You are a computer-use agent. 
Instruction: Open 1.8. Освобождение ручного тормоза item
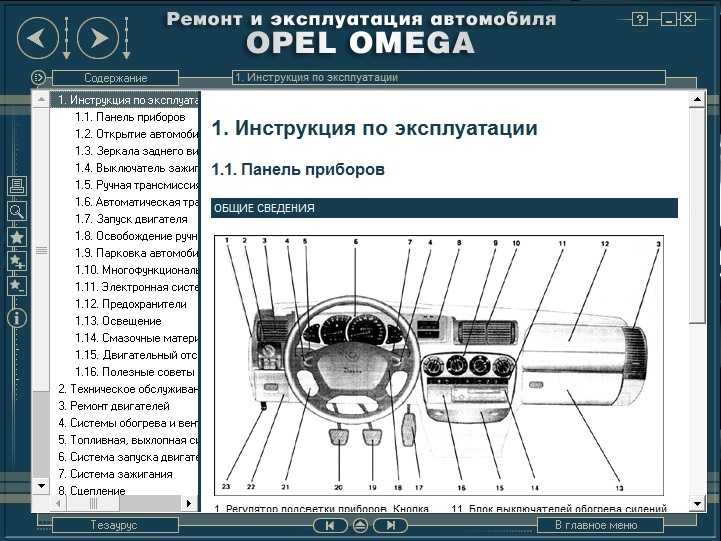[137, 236]
